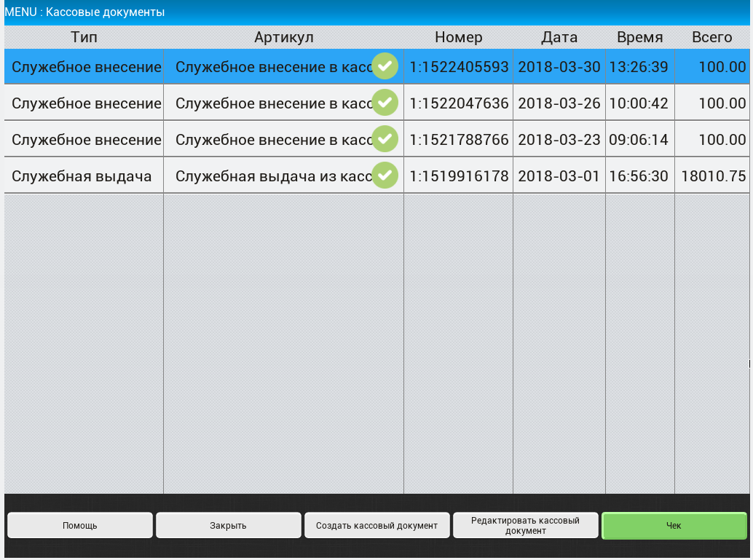This screenshot has height=560, width=753.
Task: Click the green Чек button
Action: 674,526
